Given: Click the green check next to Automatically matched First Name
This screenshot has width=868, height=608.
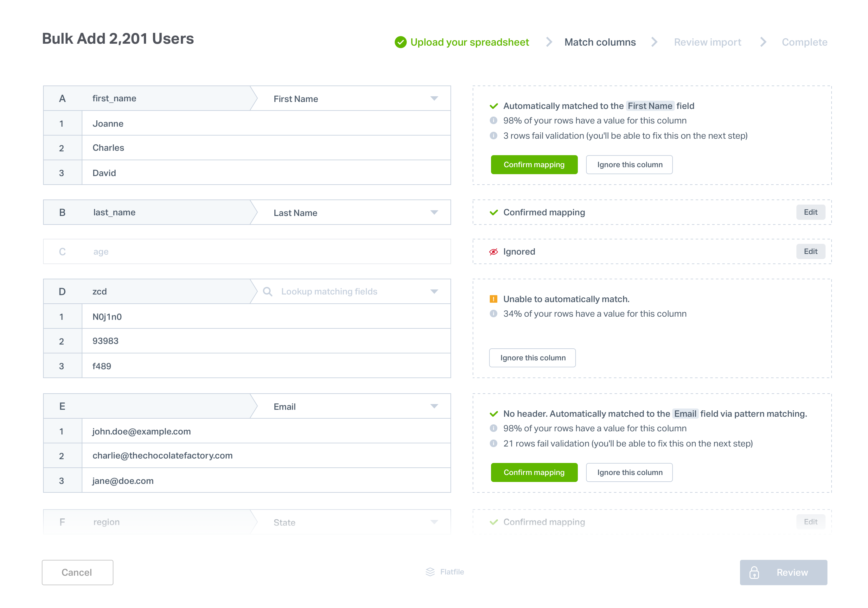Looking at the screenshot, I should (493, 106).
